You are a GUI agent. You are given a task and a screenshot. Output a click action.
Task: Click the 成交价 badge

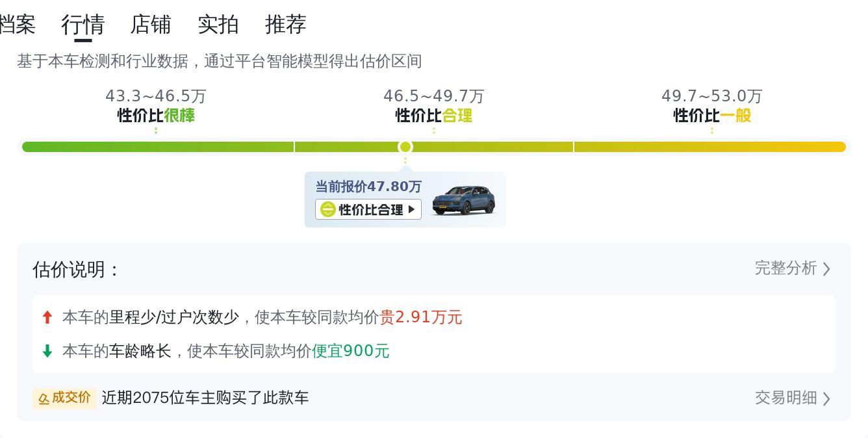(x=64, y=398)
